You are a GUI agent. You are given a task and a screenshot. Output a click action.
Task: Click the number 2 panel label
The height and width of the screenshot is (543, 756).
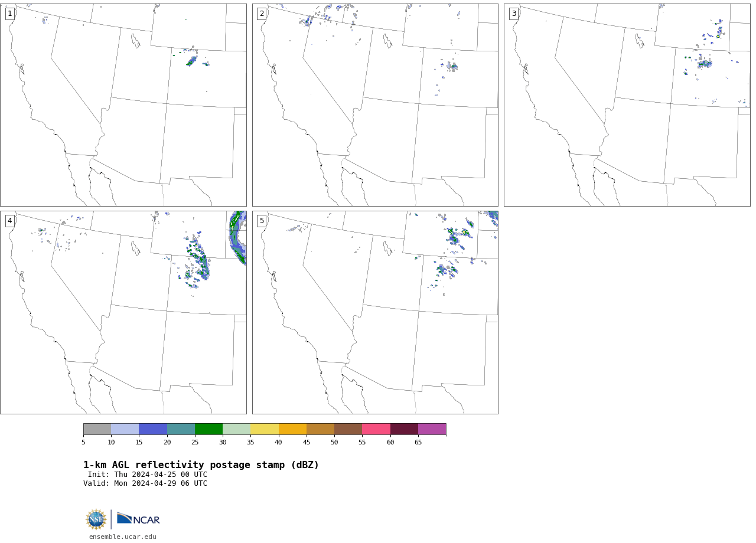point(262,14)
